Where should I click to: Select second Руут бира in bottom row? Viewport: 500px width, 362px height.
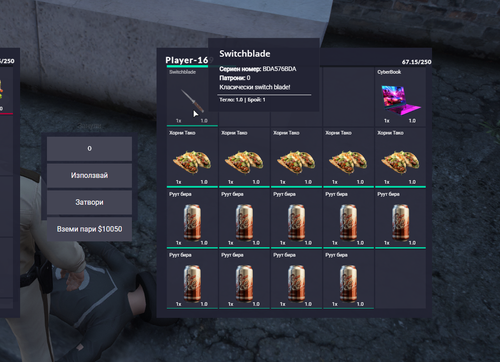(244, 280)
